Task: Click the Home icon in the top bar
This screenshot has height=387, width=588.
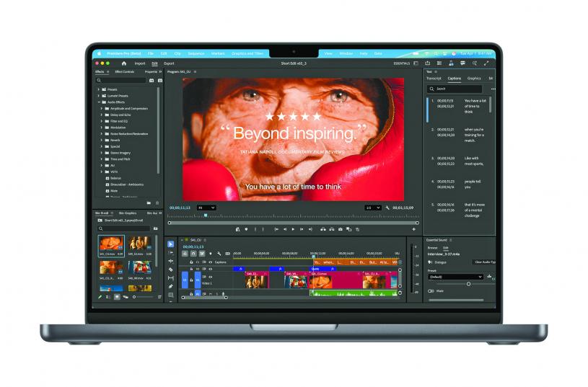Action: (123, 63)
